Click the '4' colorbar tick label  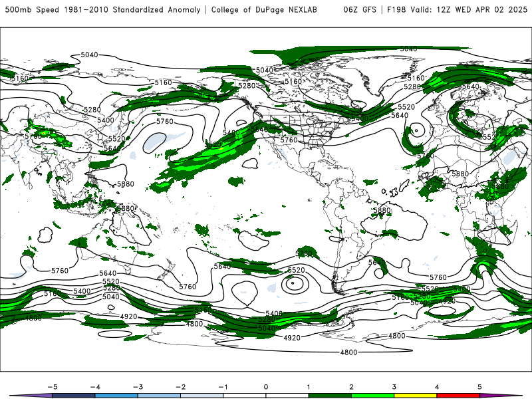437,387
